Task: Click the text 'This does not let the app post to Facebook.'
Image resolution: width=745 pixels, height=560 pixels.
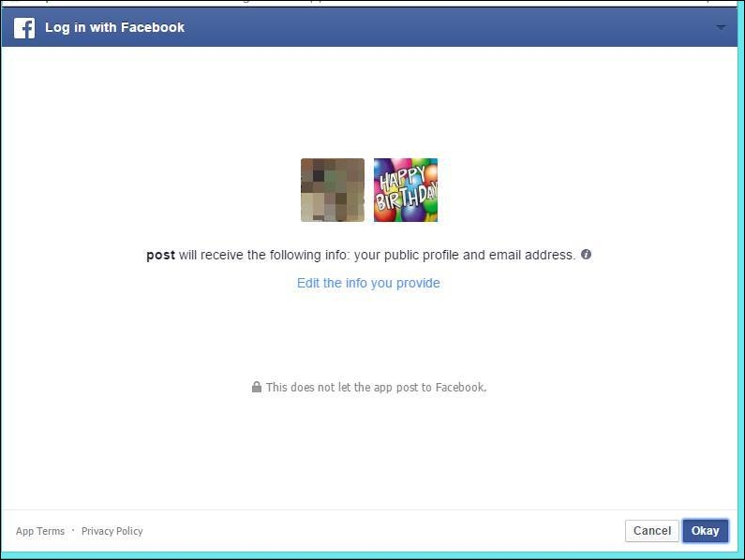Action: point(377,387)
